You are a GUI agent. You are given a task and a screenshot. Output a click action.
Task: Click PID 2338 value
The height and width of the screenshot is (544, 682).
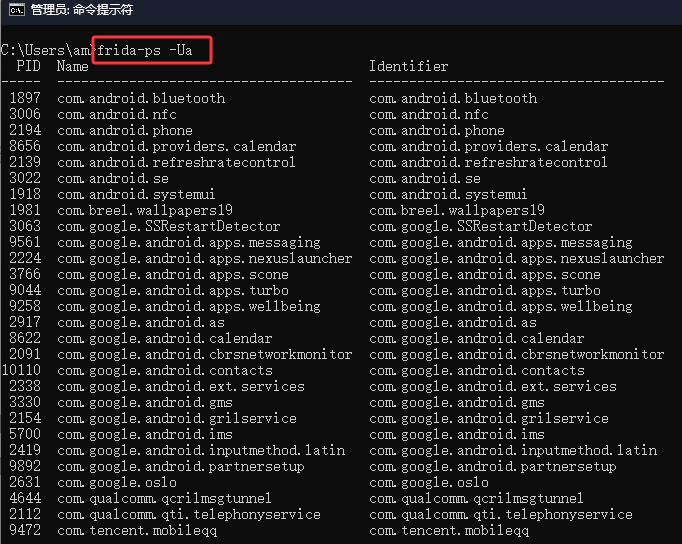coord(25,386)
